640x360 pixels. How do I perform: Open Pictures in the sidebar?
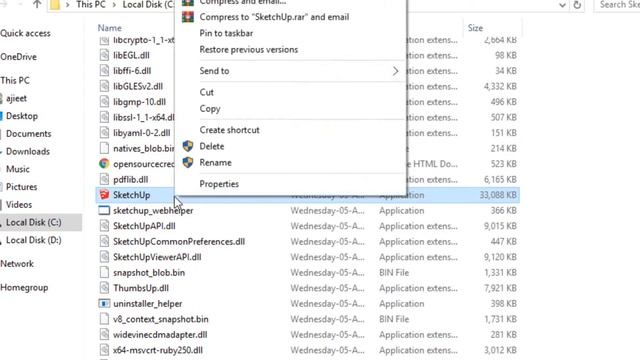pyautogui.click(x=21, y=187)
